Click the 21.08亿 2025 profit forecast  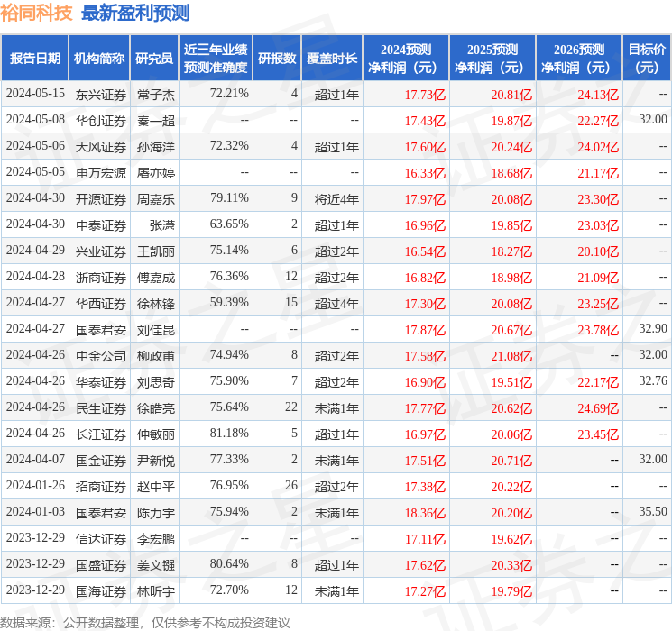[x=511, y=356]
